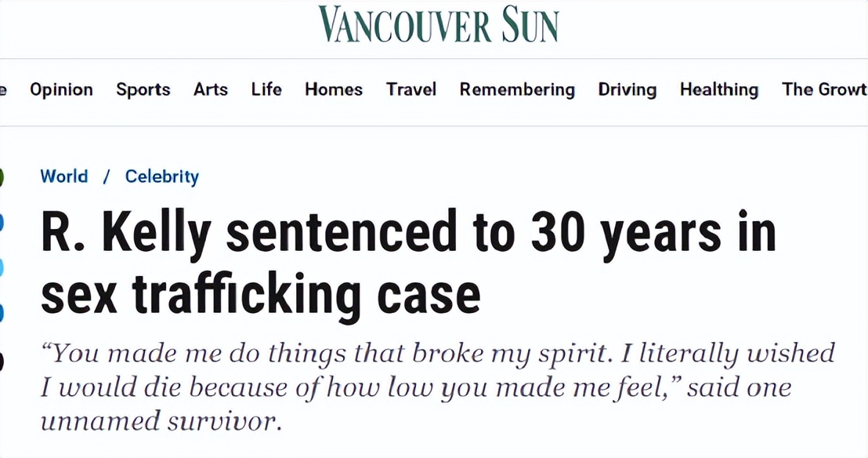Open The Growth navigation item
868x458 pixels.
tap(824, 90)
